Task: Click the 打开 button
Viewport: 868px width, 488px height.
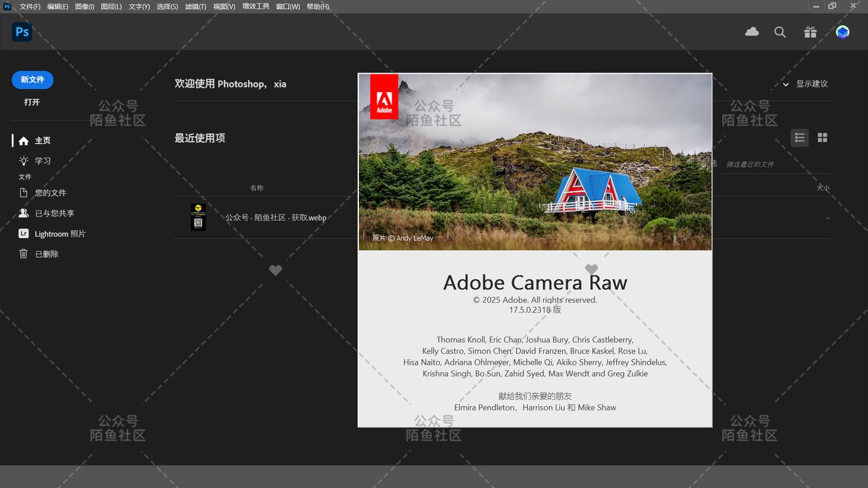Action: [x=32, y=102]
